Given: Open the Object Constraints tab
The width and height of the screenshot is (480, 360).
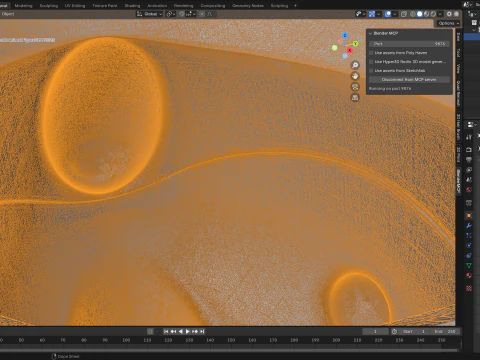Looking at the screenshot, I should tap(469, 256).
